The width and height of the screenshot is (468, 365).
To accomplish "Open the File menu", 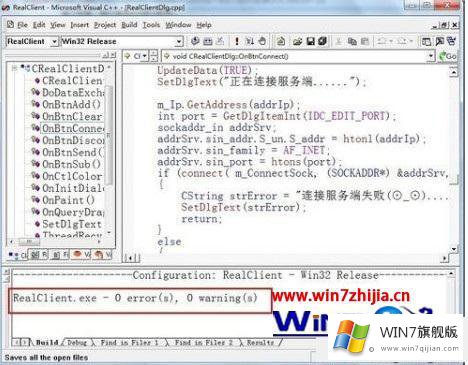I will tap(22, 25).
